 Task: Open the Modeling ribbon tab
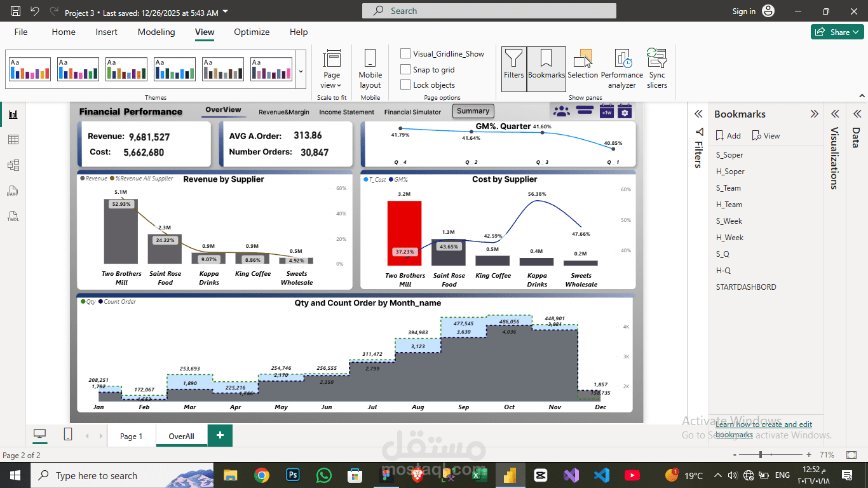click(x=156, y=32)
